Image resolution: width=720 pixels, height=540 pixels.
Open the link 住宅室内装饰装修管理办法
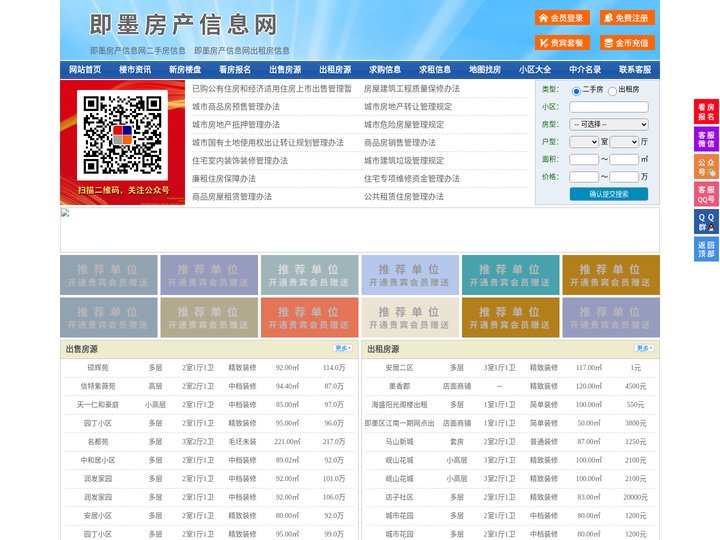tap(240, 161)
